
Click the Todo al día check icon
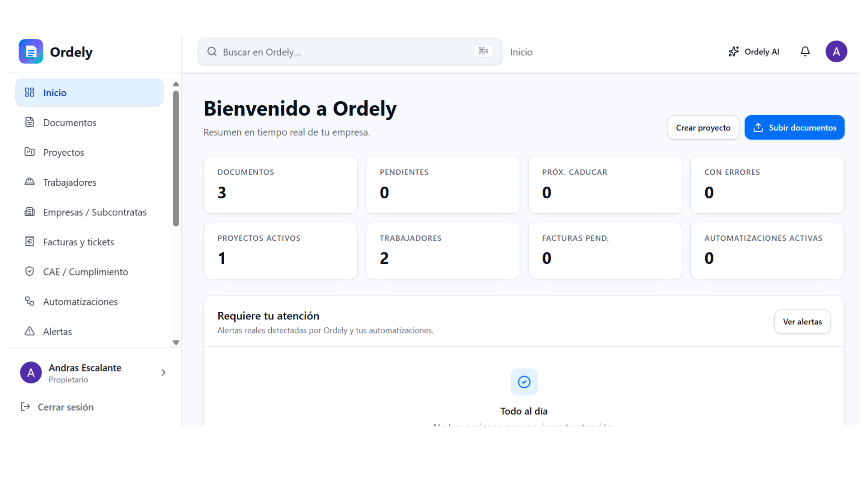click(524, 382)
